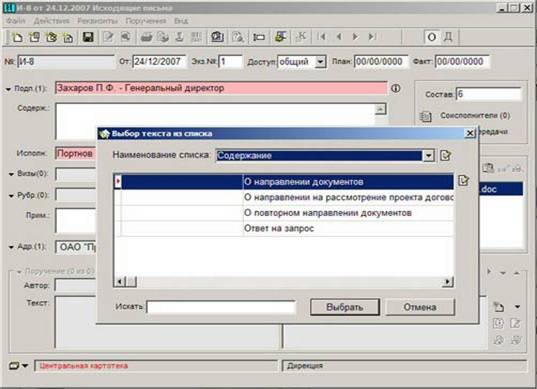Click the edit list icon beside Содержание dropdown
Image resolution: width=537 pixels, height=389 pixels.
pos(445,155)
